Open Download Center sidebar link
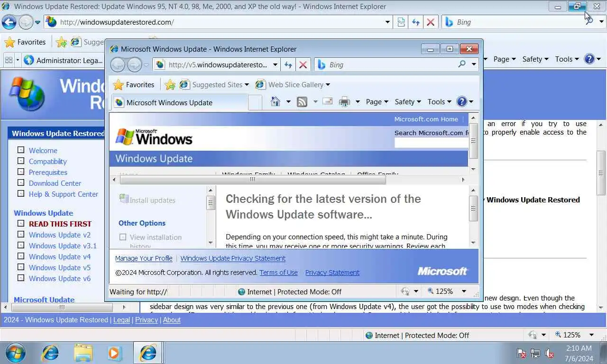Viewport: 607px width, 364px height. [55, 183]
